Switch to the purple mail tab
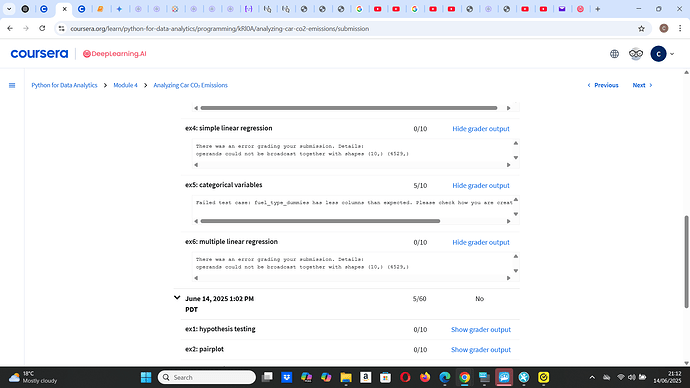 tap(562, 9)
